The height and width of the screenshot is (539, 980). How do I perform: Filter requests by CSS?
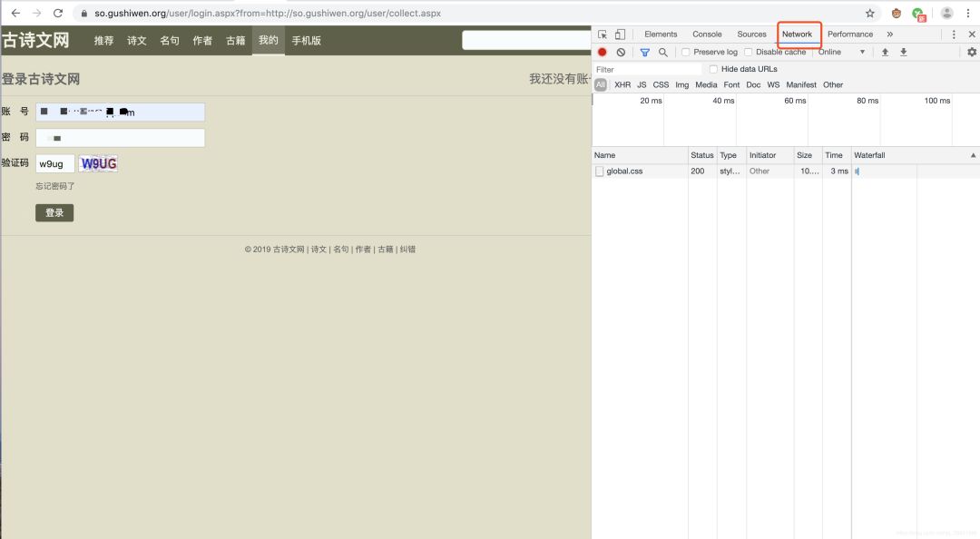click(661, 84)
